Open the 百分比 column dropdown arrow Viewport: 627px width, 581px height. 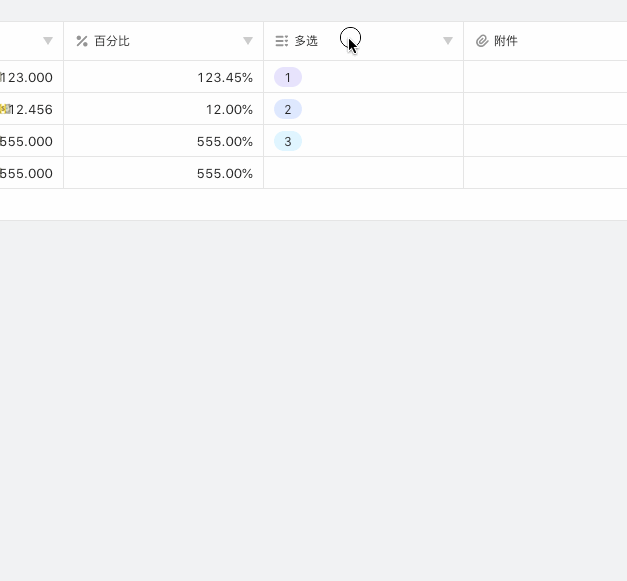pyautogui.click(x=248, y=41)
